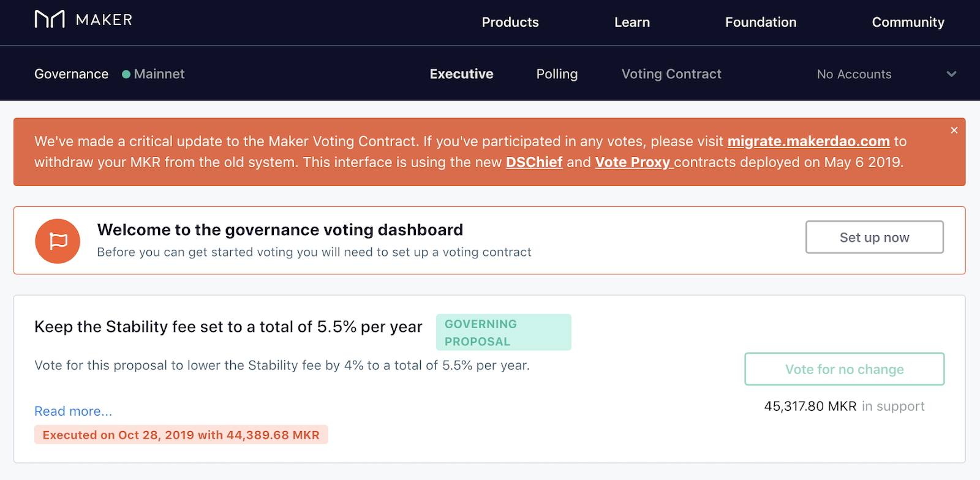This screenshot has width=980, height=480.
Task: Dismiss the orange migration notice banner
Action: coord(954,130)
